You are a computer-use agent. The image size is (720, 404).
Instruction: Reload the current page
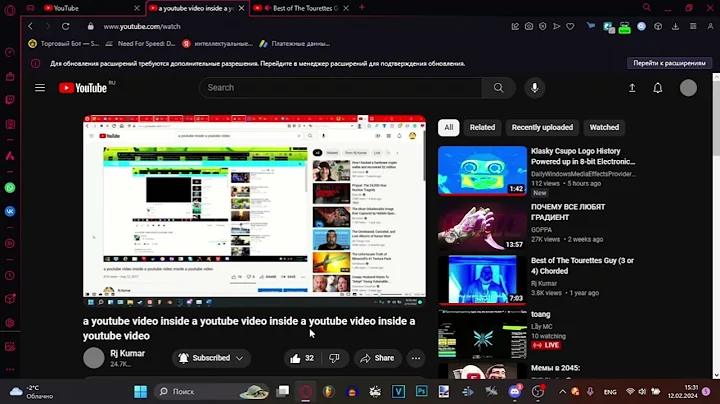pyautogui.click(x=66, y=26)
